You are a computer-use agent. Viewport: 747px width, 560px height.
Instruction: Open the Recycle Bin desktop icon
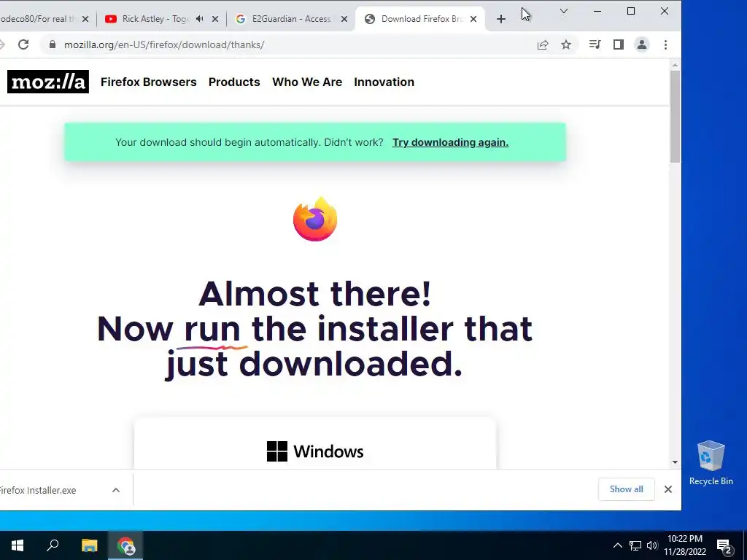point(711,463)
